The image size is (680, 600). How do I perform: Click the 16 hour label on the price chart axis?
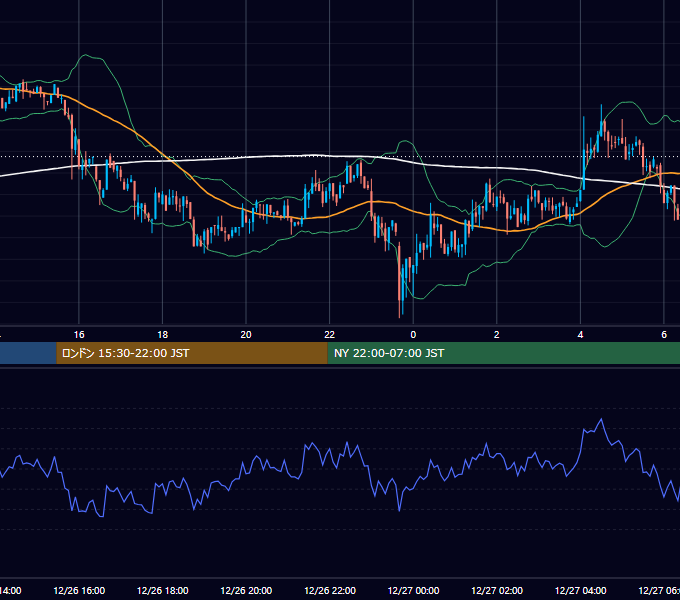79,335
